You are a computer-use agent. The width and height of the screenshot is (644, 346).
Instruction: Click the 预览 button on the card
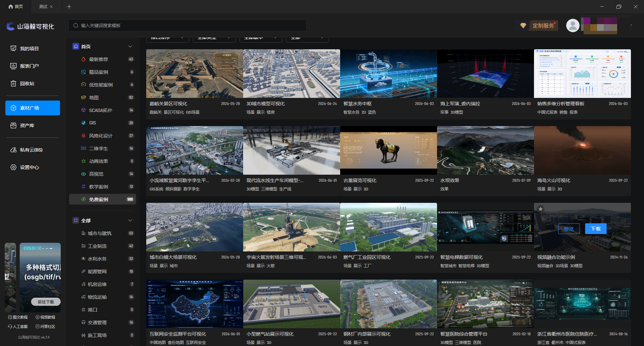569,229
